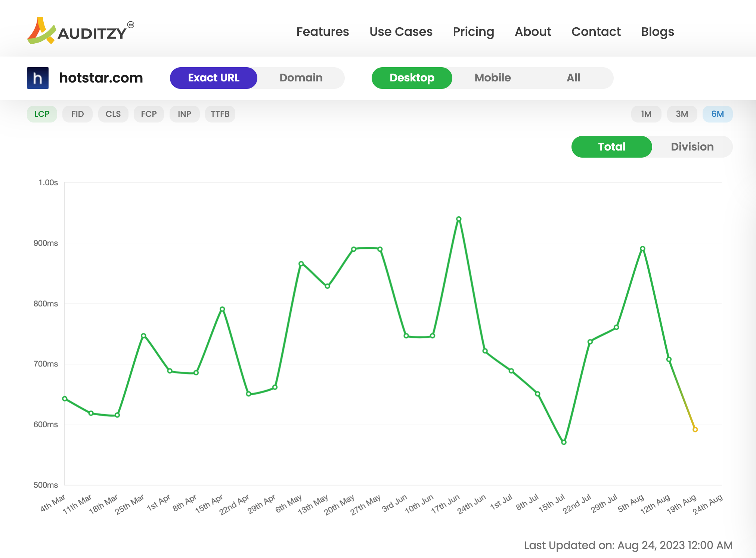This screenshot has height=558, width=756.
Task: Select the FID metric chip
Action: click(x=77, y=114)
